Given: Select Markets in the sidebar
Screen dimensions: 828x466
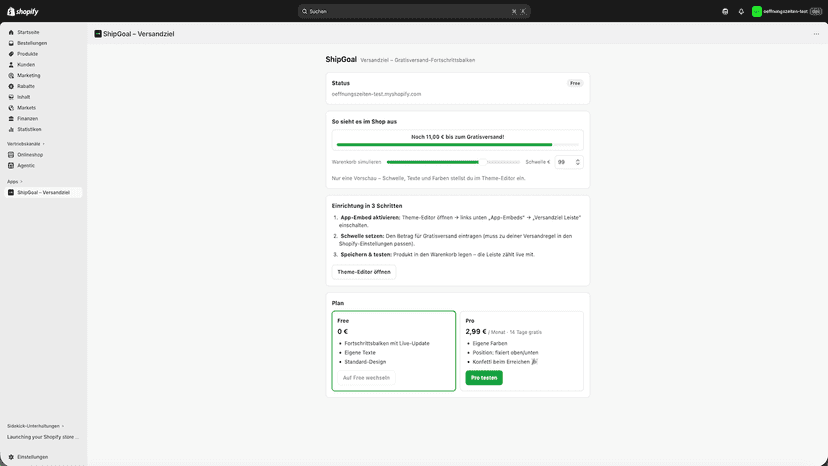Looking at the screenshot, I should pos(26,108).
